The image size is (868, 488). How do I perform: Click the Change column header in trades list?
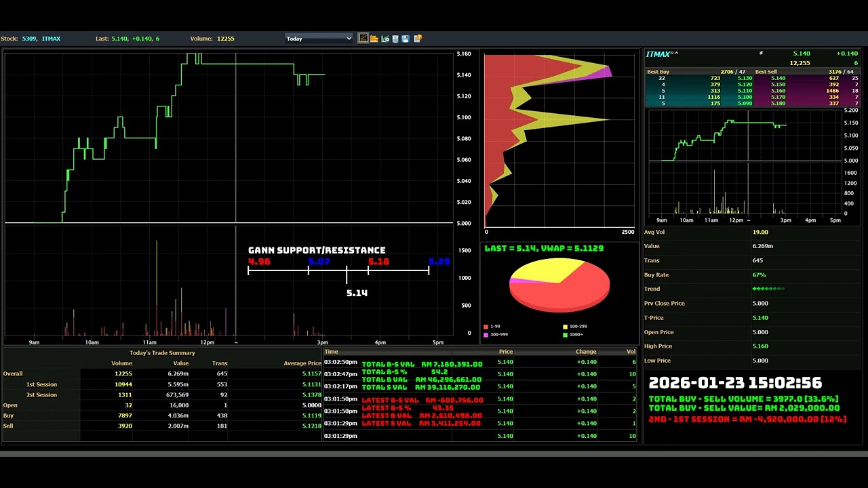point(586,352)
